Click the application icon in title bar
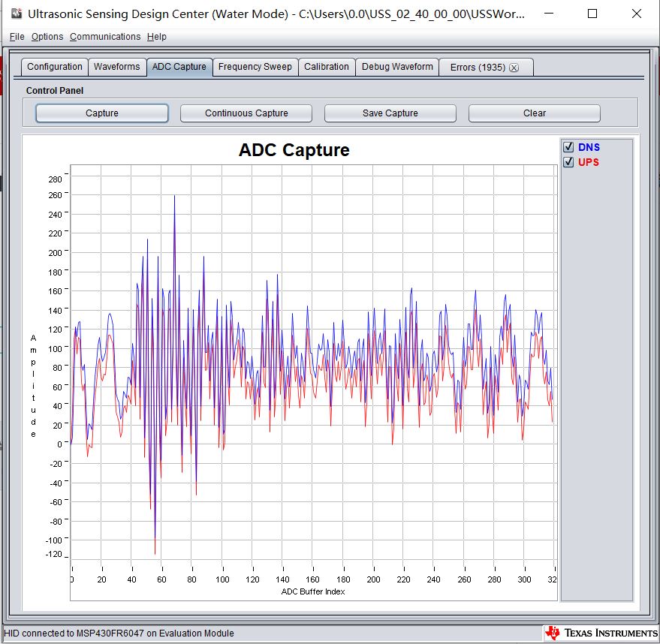The width and height of the screenshot is (660, 644). (17, 14)
